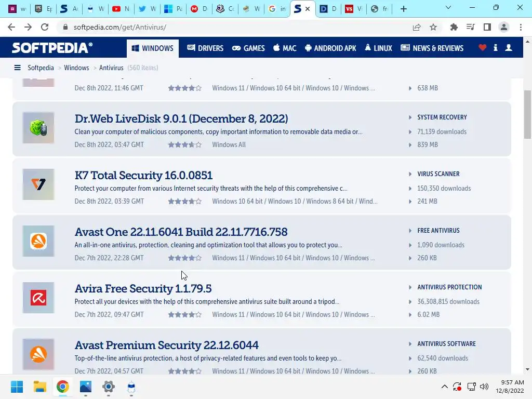Click the FREE ANTIVIRUS category link

(x=438, y=231)
